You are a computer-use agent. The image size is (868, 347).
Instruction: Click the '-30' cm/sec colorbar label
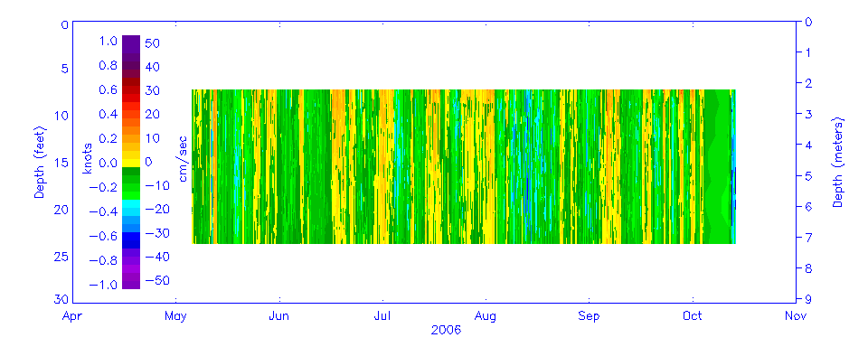pyautogui.click(x=156, y=233)
